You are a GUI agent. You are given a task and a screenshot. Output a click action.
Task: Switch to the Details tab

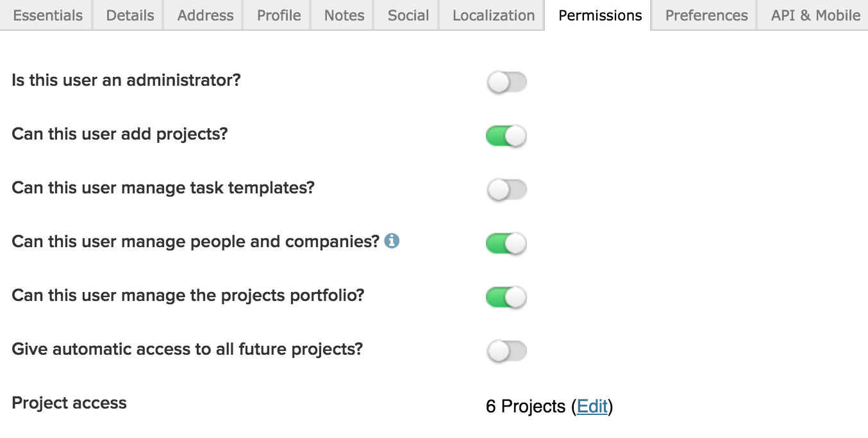tap(130, 15)
